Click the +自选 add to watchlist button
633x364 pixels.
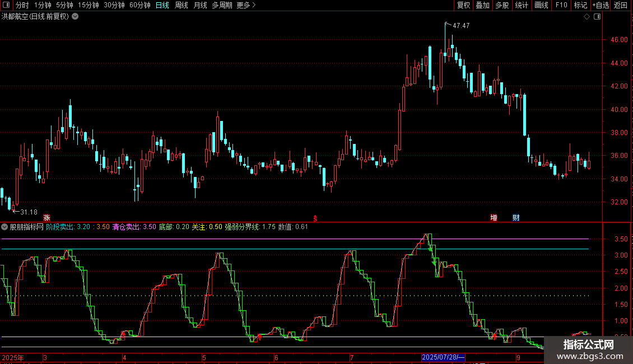tap(601, 5)
